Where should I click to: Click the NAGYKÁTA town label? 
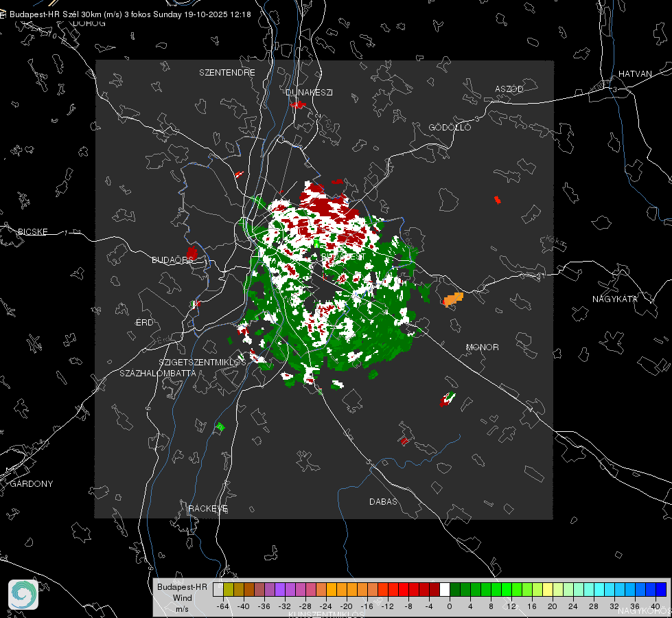point(614,299)
